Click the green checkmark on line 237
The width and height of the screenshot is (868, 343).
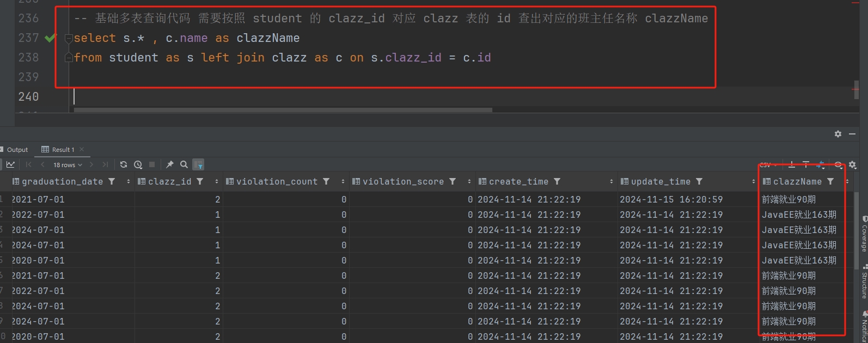(50, 38)
